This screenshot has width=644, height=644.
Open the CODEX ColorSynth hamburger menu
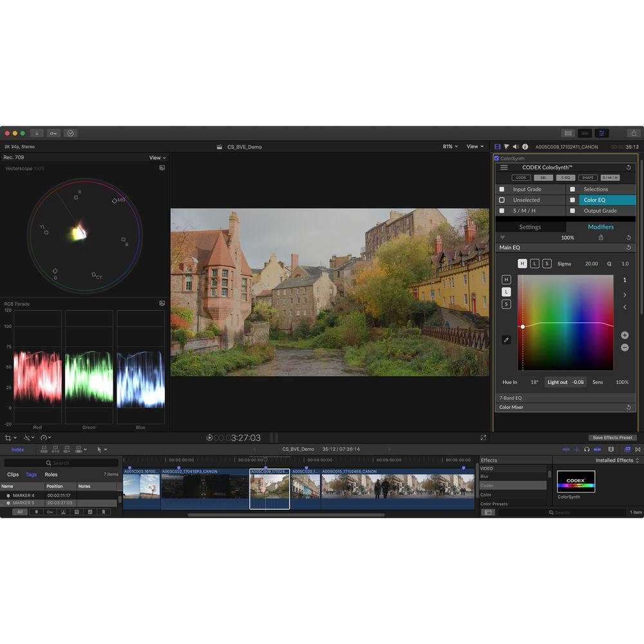(x=504, y=167)
